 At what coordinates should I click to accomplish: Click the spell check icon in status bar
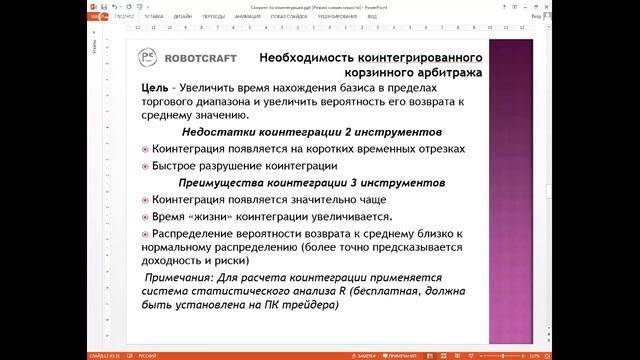(130, 356)
